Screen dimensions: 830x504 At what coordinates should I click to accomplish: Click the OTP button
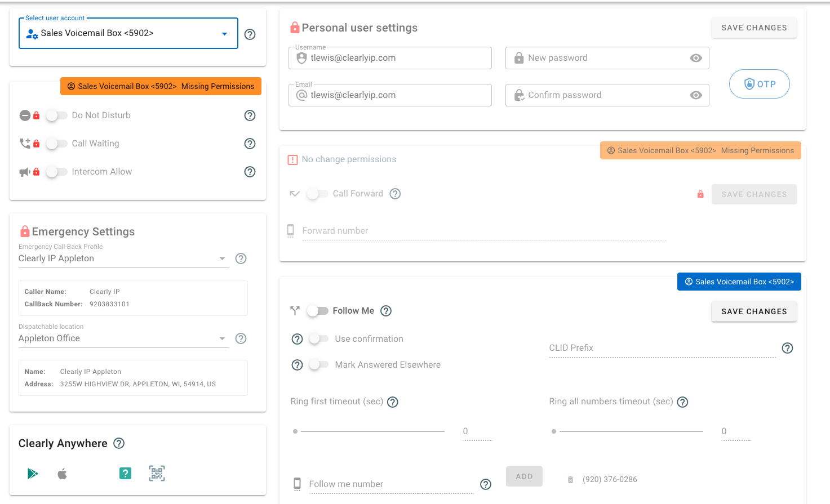759,83
